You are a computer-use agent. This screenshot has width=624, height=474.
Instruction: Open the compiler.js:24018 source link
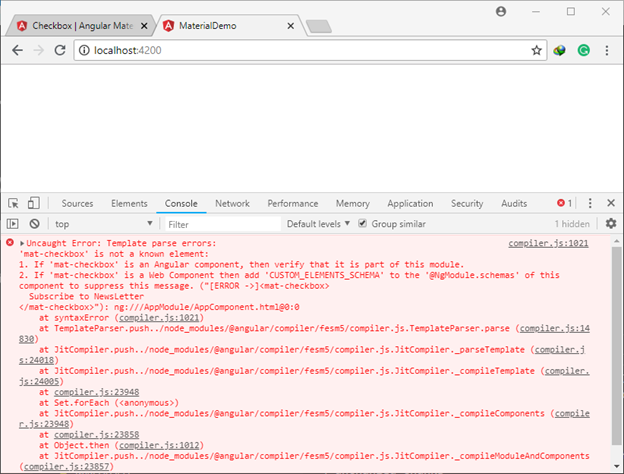coord(560,349)
